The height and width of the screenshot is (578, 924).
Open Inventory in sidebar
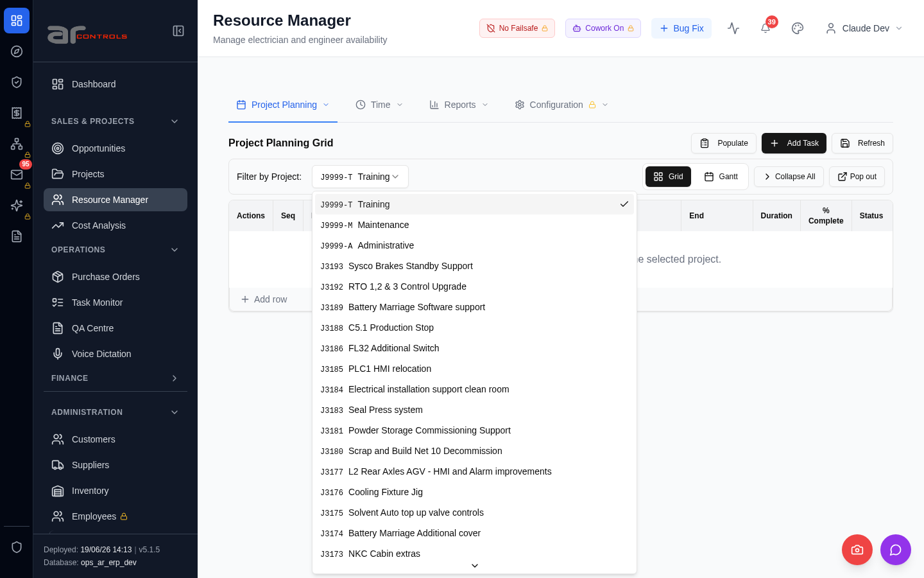coord(116,491)
